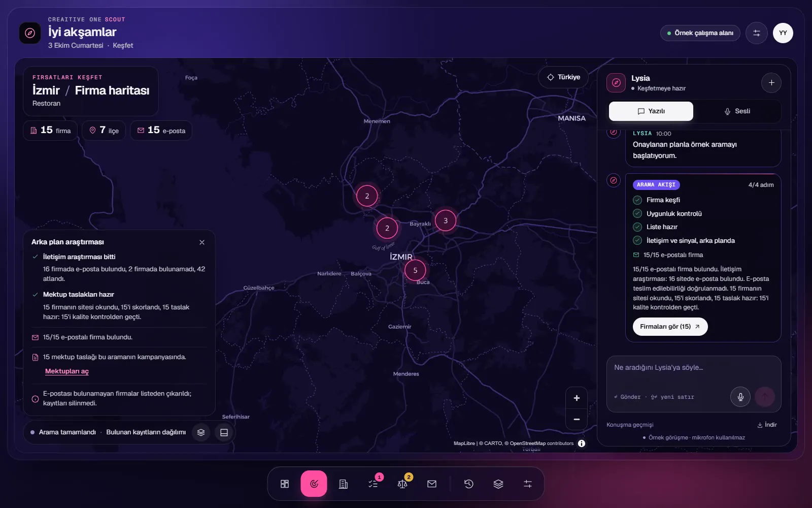Image resolution: width=812 pixels, height=508 pixels.
Task: Close the Arka plan araştırması panel
Action: point(202,242)
